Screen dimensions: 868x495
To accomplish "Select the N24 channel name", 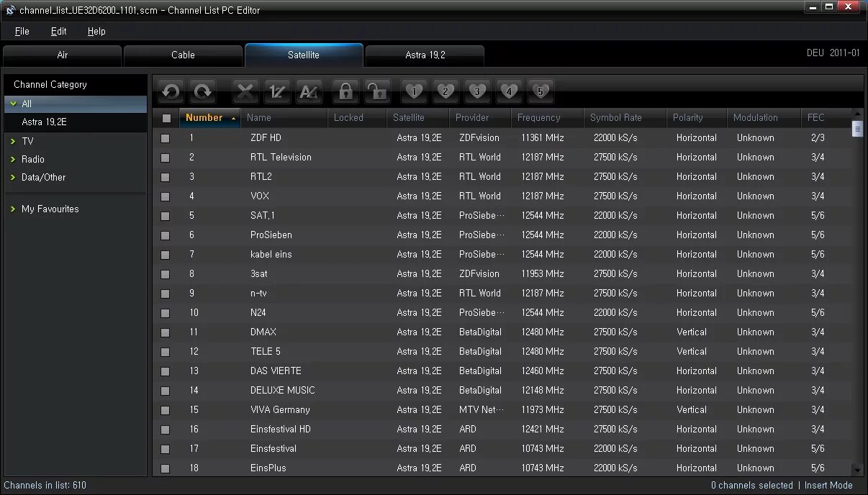I will click(258, 313).
